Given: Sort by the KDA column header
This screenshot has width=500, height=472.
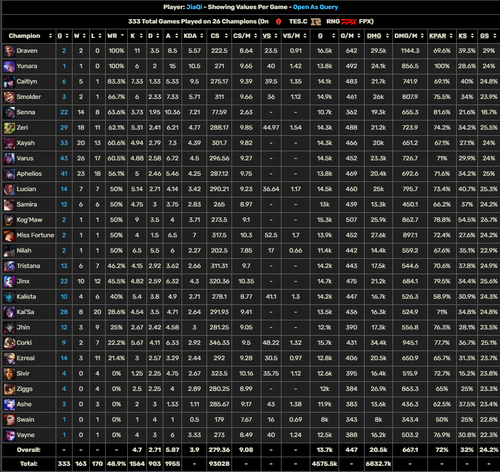Looking at the screenshot, I should pyautogui.click(x=193, y=36).
